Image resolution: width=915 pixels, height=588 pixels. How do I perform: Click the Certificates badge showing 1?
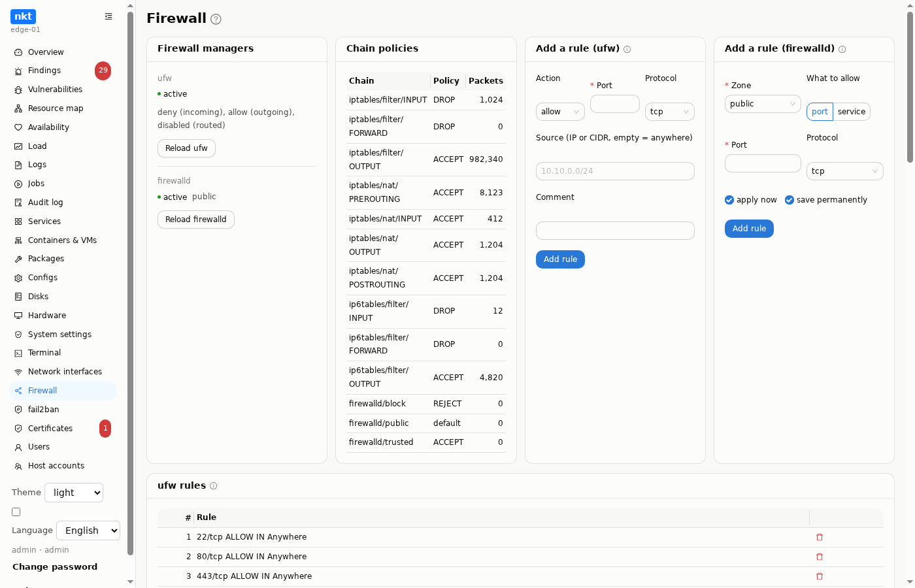click(x=105, y=429)
